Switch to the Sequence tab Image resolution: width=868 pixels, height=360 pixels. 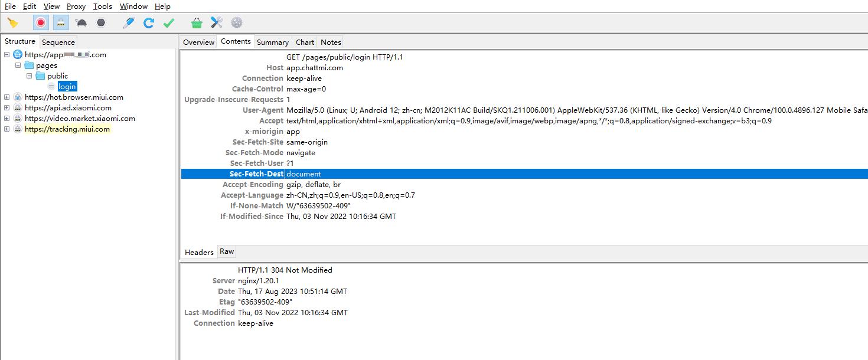point(58,42)
